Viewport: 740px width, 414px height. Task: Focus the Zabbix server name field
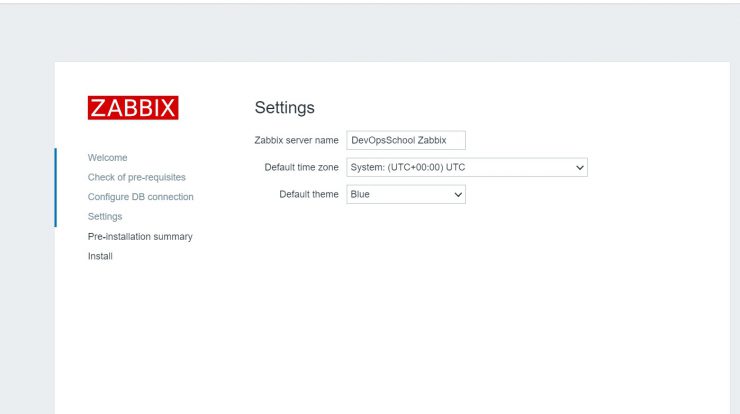[406, 140]
